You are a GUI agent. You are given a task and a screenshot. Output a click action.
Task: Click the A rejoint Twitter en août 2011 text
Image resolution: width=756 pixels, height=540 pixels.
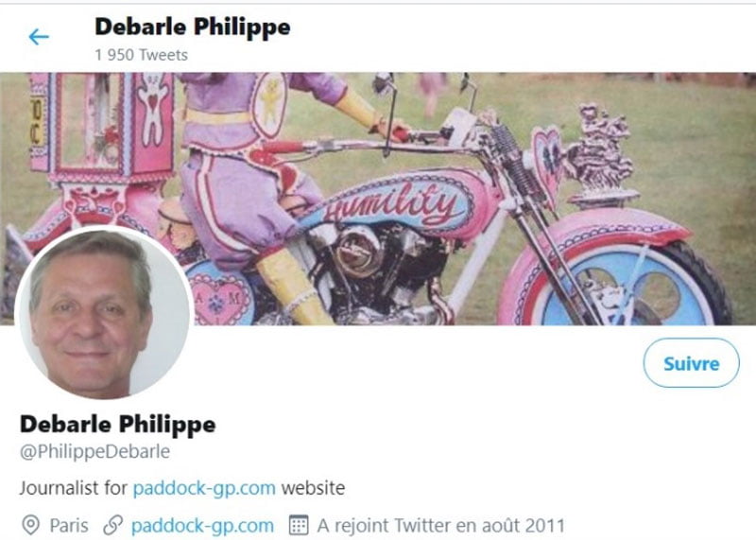440,525
